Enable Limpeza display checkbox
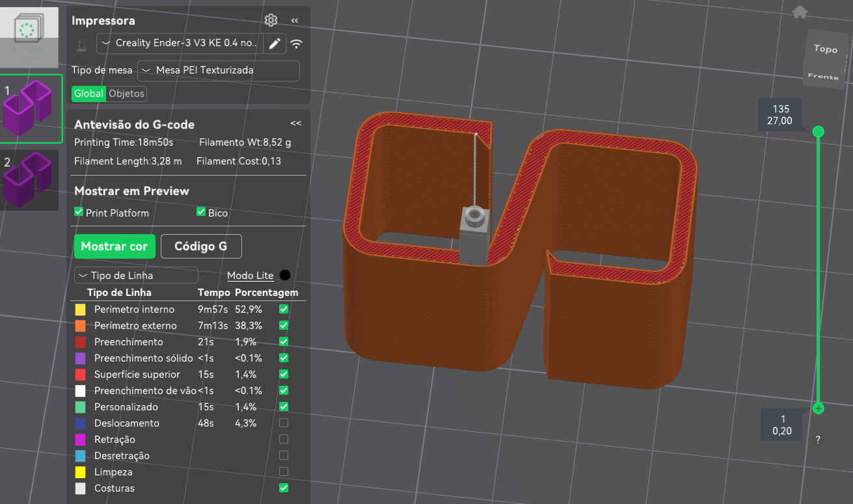 pos(284,472)
